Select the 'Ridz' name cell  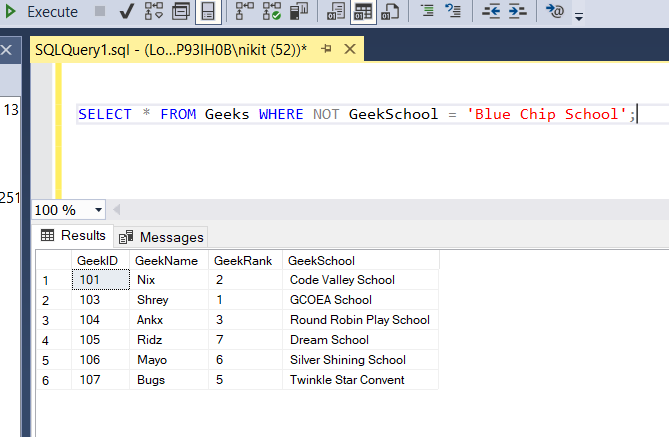click(x=169, y=340)
